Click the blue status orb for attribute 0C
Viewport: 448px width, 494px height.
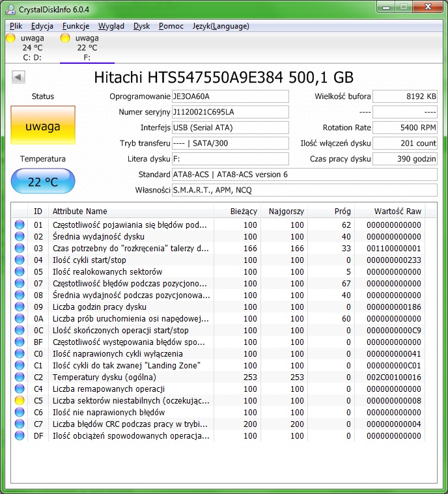20,330
